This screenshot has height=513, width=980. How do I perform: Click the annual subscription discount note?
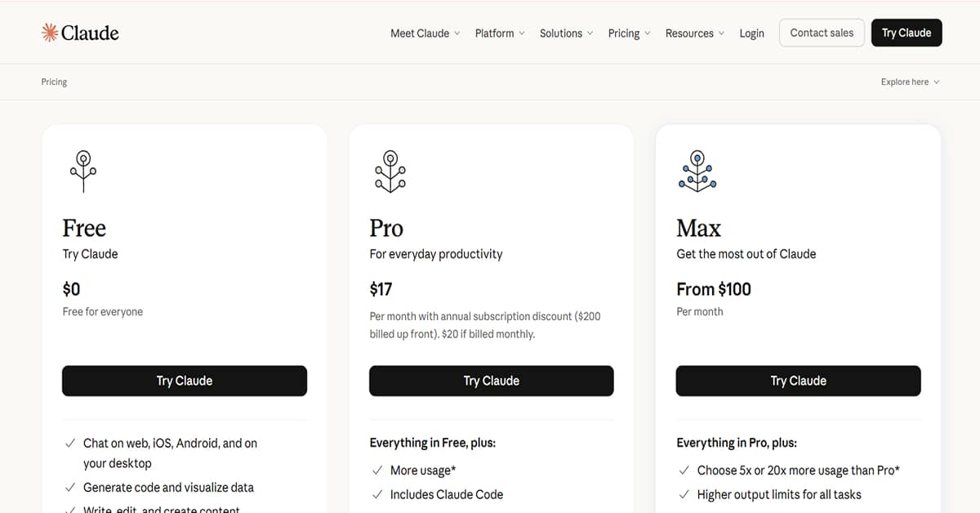[485, 325]
